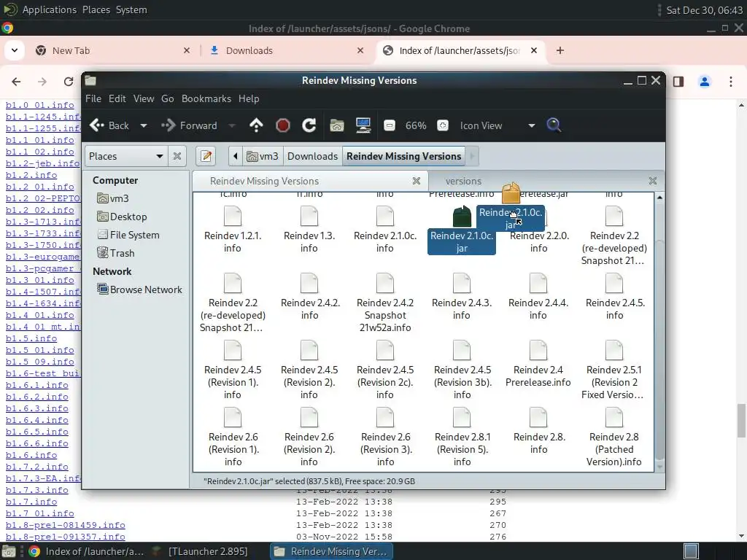Select Reindev 2.4.5.info file
The width and height of the screenshot is (747, 560).
(x=614, y=296)
